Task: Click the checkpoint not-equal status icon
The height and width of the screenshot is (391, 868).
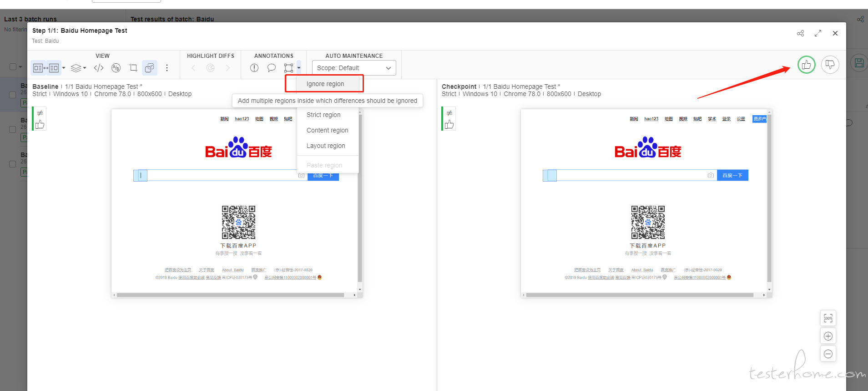Action: pos(449,113)
